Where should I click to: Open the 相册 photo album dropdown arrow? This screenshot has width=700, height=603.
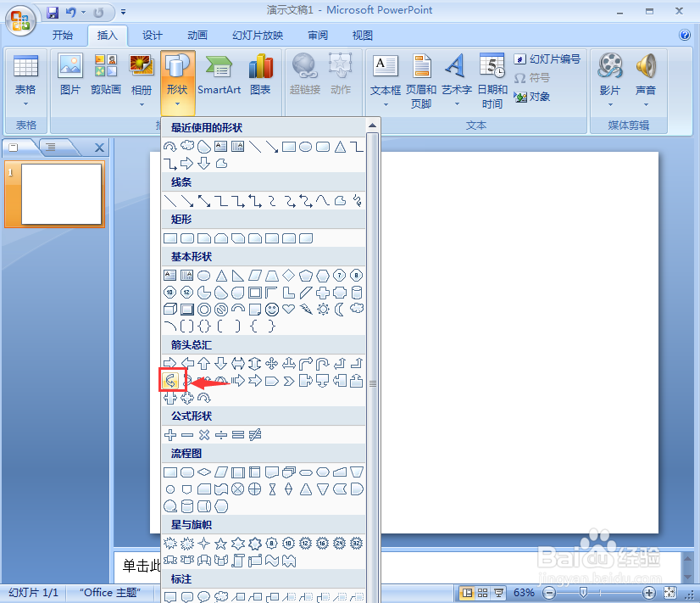[x=142, y=104]
